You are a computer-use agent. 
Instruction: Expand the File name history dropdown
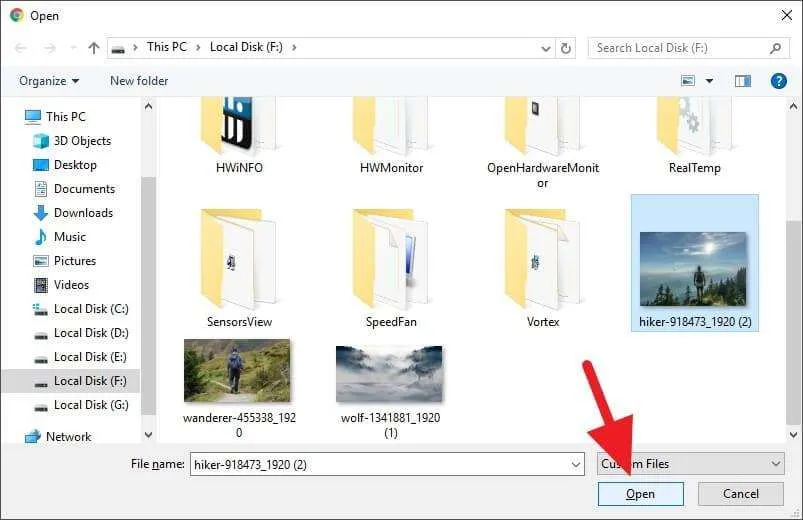(x=576, y=465)
